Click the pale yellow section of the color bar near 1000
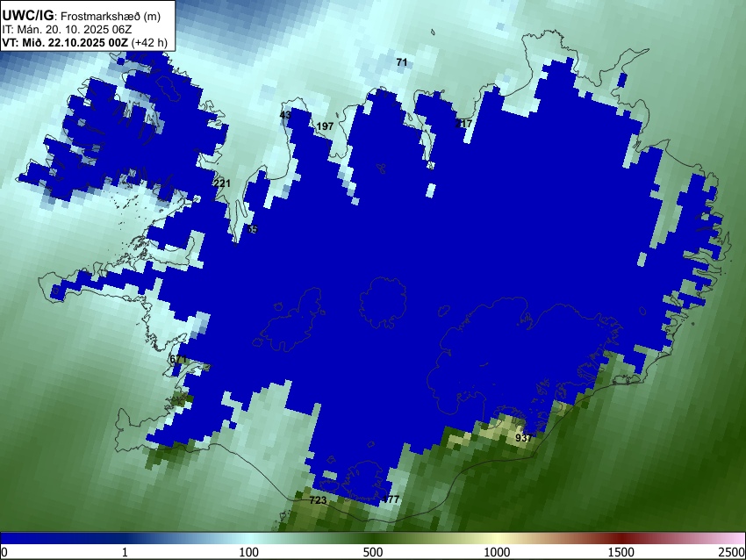Viewport: 746px width, 560px height. click(497, 538)
